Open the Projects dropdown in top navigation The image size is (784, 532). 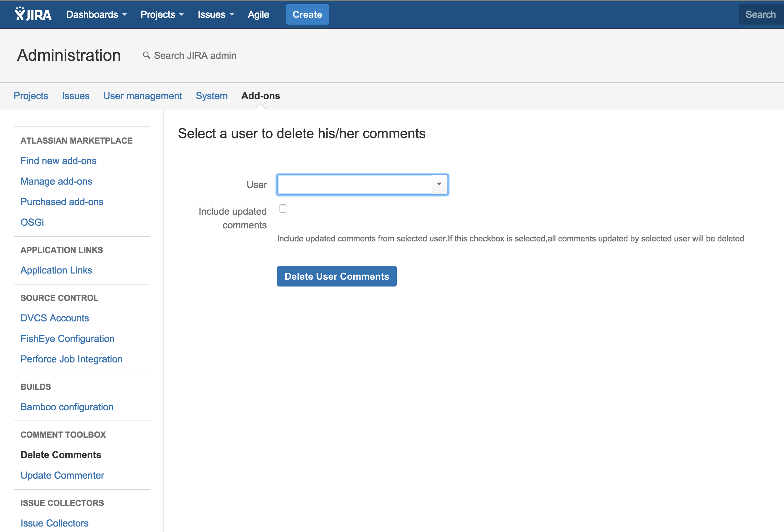tap(162, 14)
